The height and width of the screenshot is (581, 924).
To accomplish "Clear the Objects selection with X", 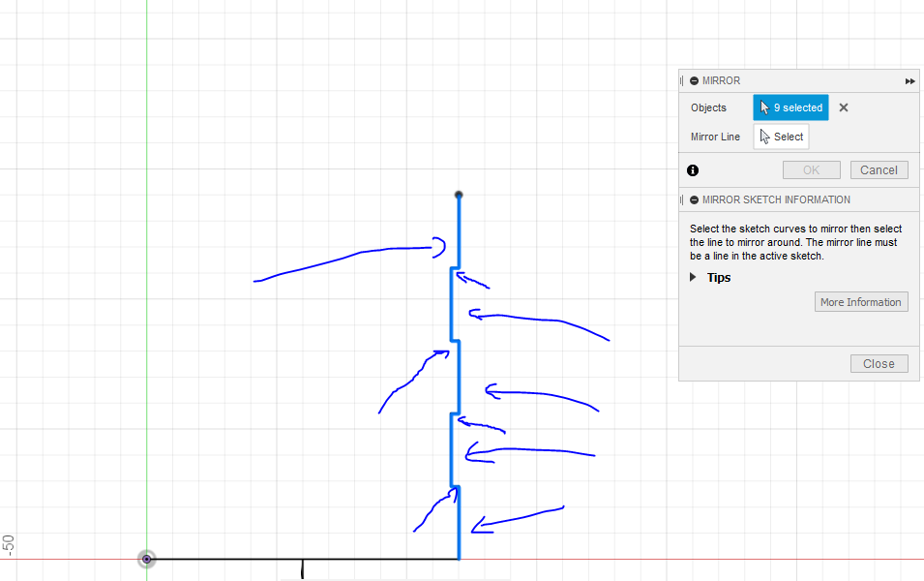I will [844, 107].
